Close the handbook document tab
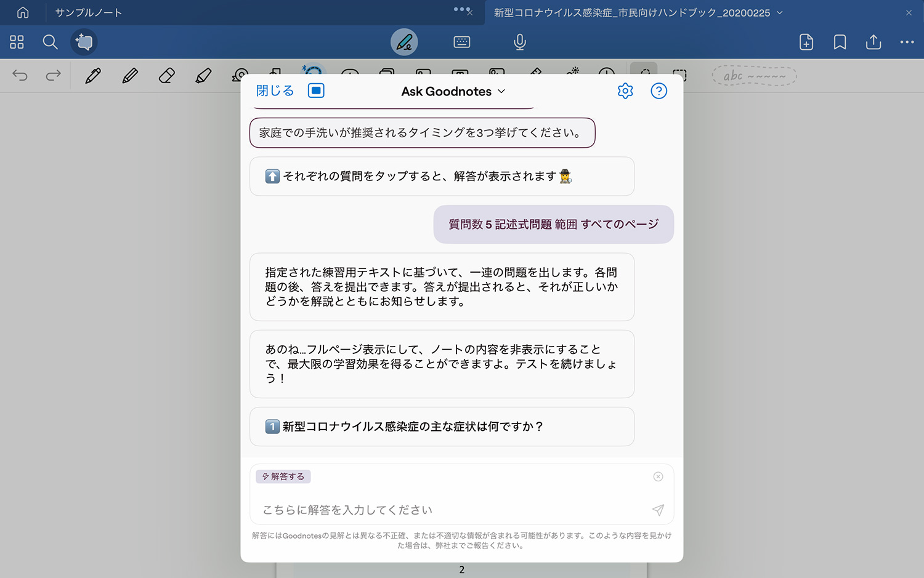This screenshot has height=578, width=924. point(909,12)
